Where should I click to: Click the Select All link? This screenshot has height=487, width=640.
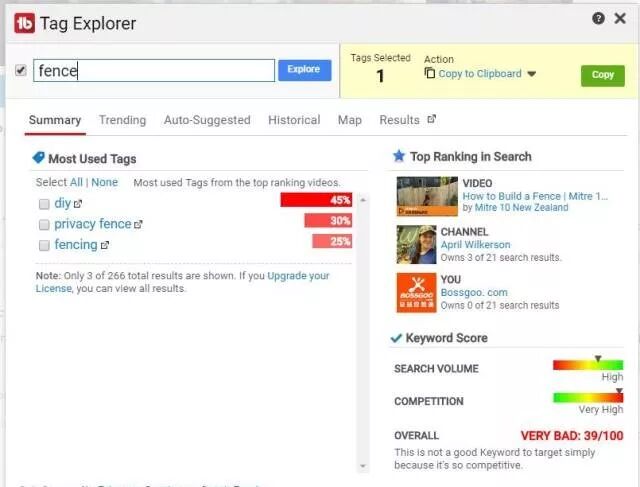point(76,182)
